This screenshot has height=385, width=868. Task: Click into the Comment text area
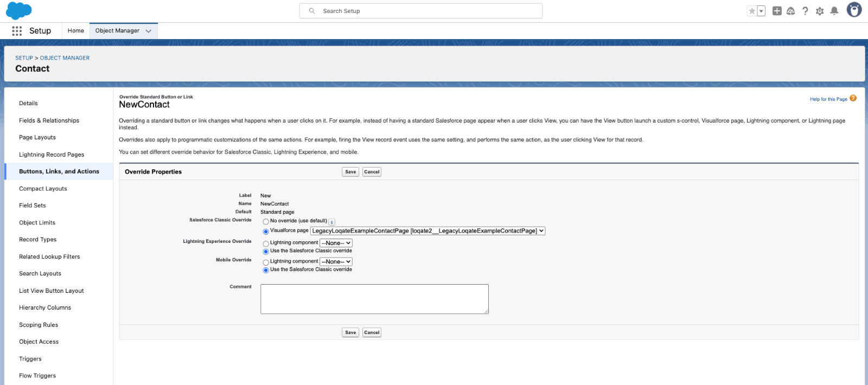click(374, 299)
